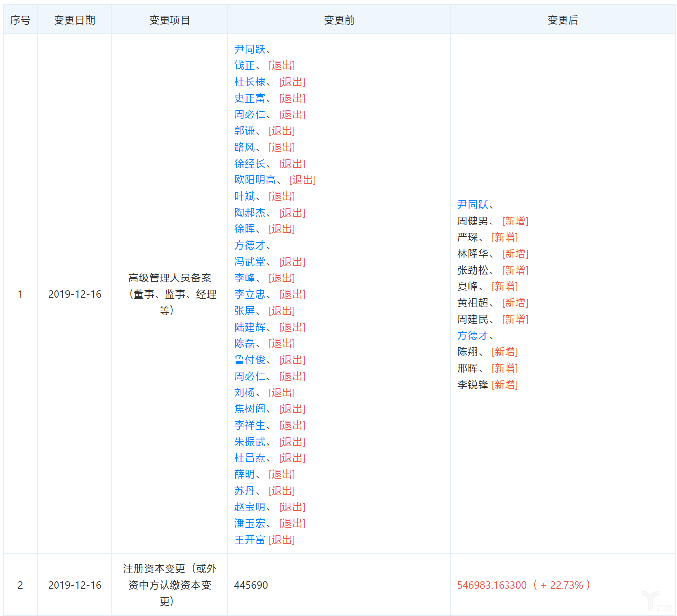Open the 赵宝明 name link
This screenshot has width=677, height=616.
coord(250,507)
